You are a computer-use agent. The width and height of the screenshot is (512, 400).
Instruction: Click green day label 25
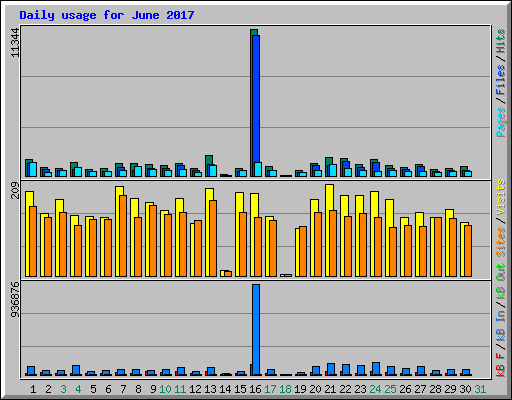coord(390,389)
